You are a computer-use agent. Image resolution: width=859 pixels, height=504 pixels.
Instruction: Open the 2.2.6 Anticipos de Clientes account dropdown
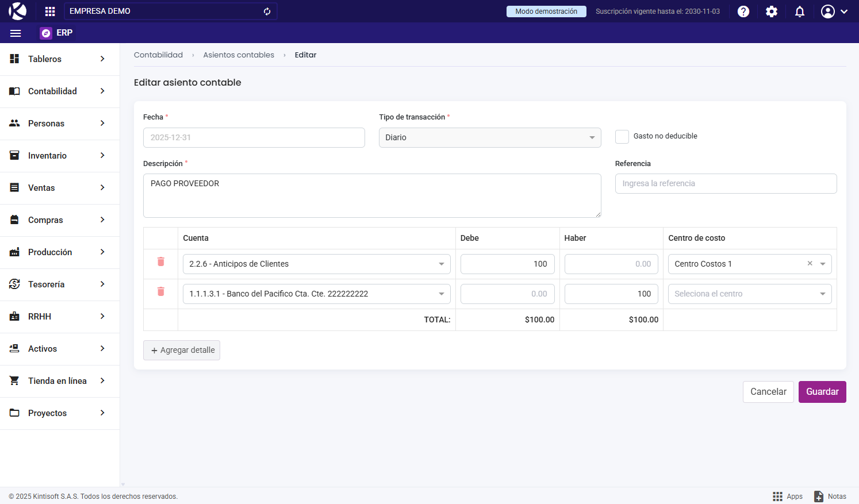point(316,264)
